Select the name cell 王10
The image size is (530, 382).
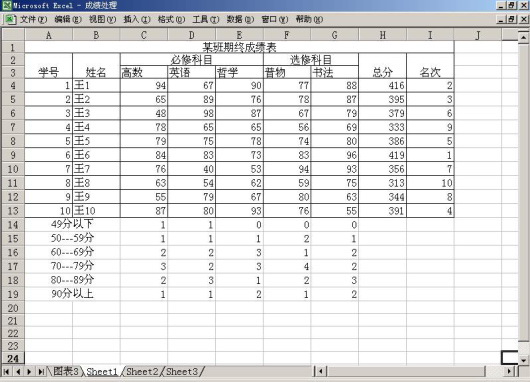pyautogui.click(x=96, y=211)
